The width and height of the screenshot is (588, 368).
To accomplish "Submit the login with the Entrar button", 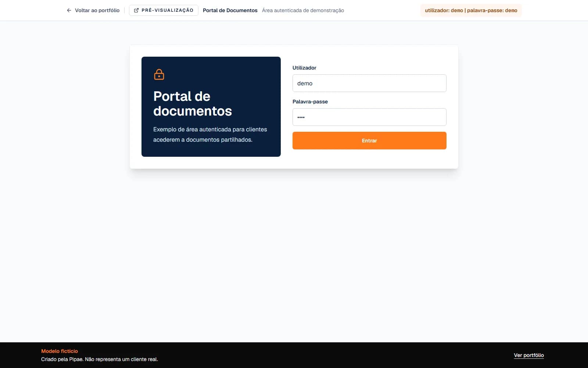I will 369,141.
